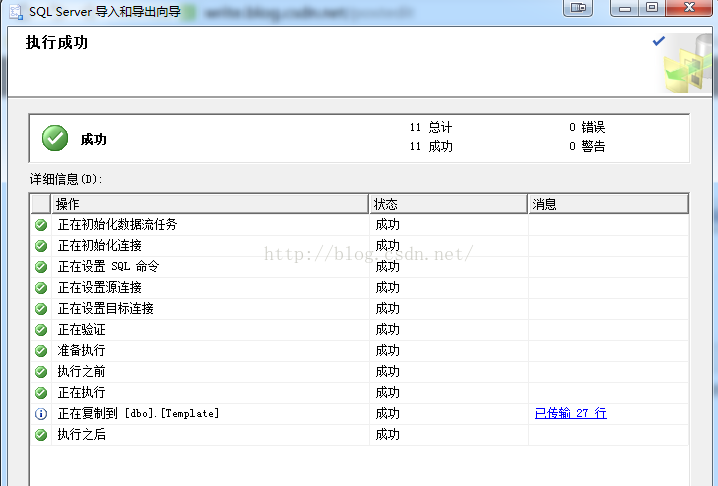Select the row 正在初始化数据流任务
The width and height of the screenshot is (718, 486).
click(x=359, y=225)
